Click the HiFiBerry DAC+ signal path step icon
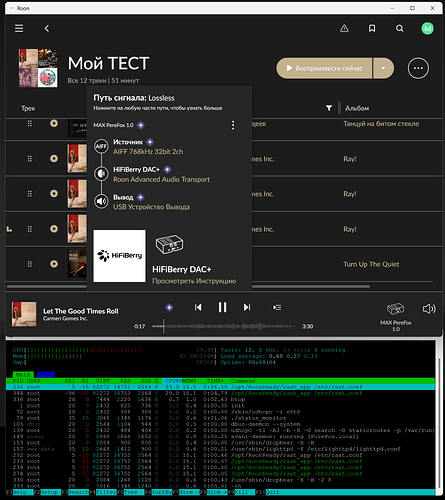The height and width of the screenshot is (500, 445). tap(101, 174)
